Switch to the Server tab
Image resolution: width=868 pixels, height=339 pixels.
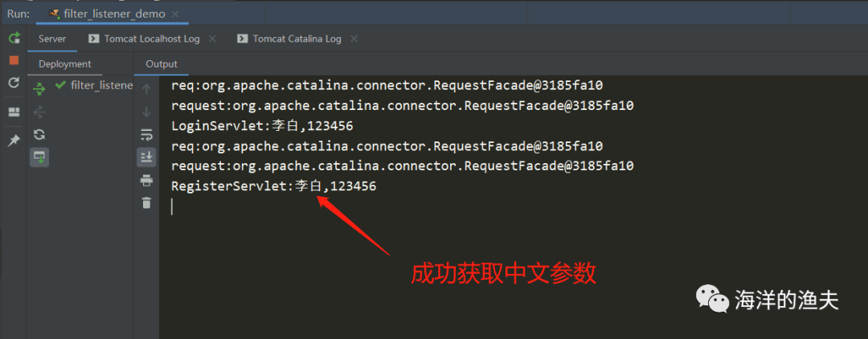(x=52, y=39)
